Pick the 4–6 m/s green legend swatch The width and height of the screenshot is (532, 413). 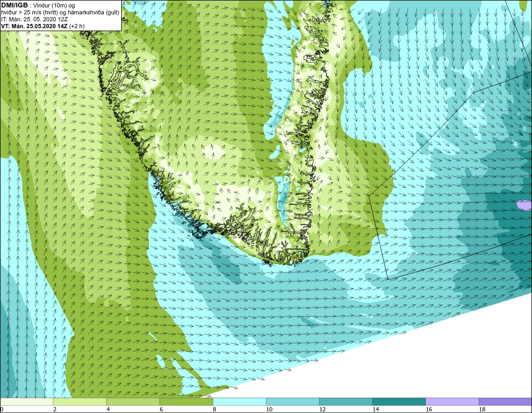coord(133,402)
